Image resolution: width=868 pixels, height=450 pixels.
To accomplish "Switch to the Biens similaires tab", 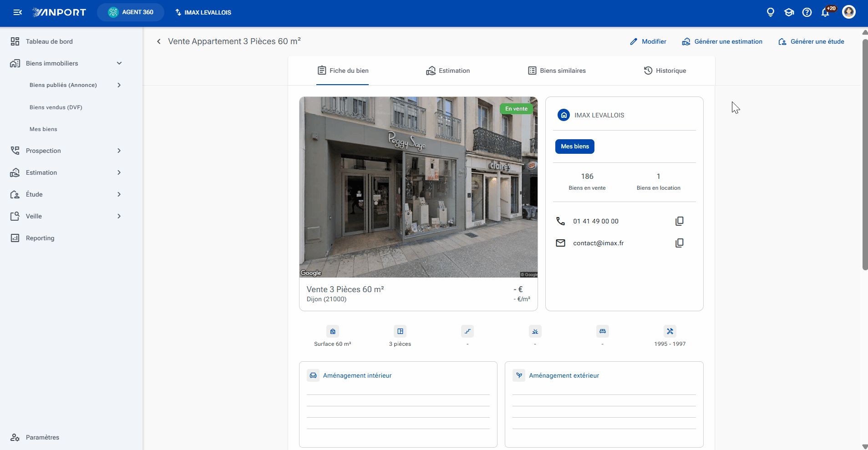I will (557, 71).
